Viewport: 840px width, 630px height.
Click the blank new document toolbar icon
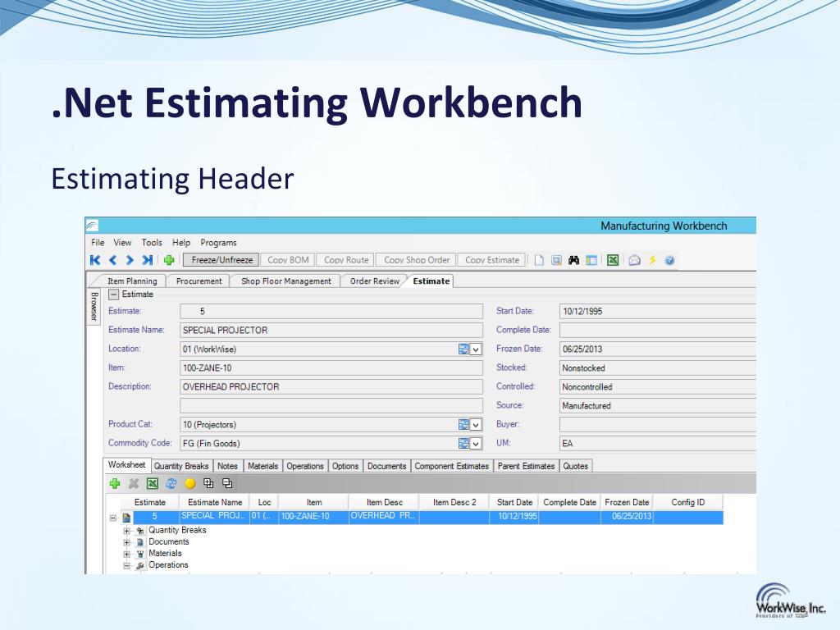[539, 260]
